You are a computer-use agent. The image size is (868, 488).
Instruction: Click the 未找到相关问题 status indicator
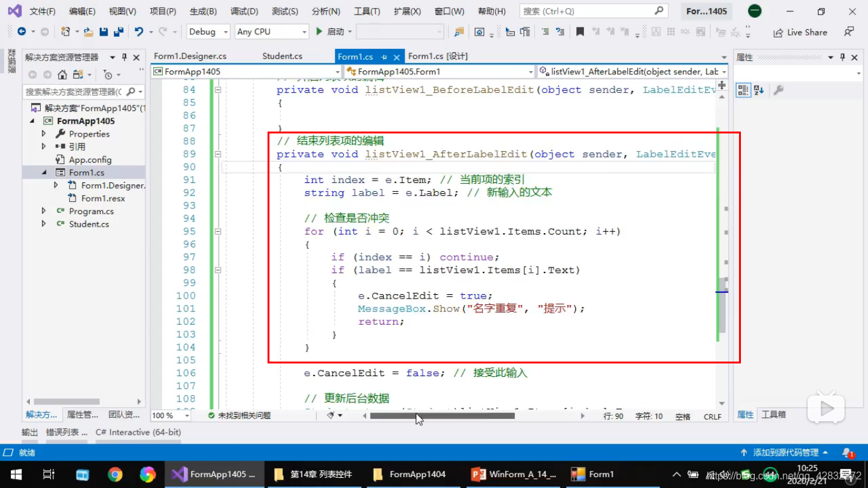[x=239, y=416]
